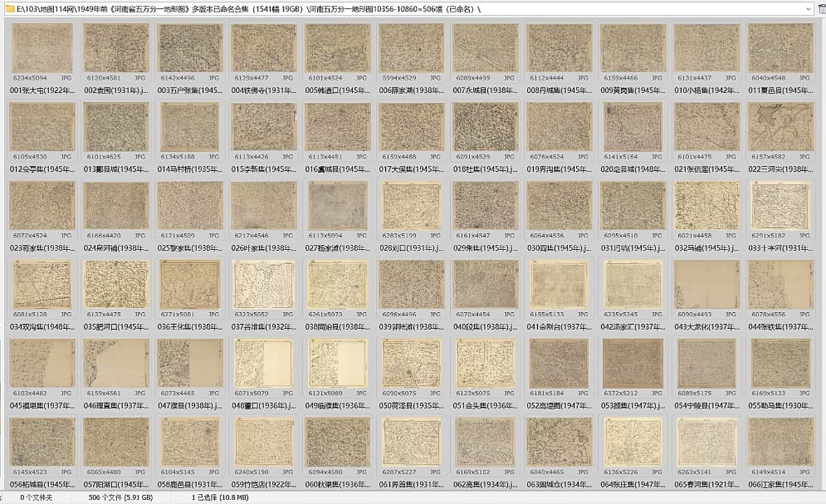The height and width of the screenshot is (504, 826).
Task: Click file name 034双沟集(1948年
Action: pyautogui.click(x=42, y=327)
